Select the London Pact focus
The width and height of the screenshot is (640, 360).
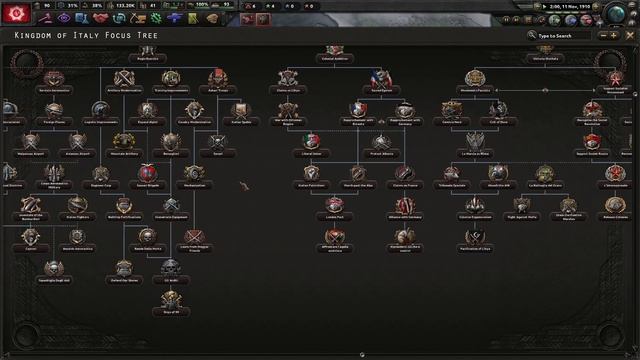(x=334, y=209)
